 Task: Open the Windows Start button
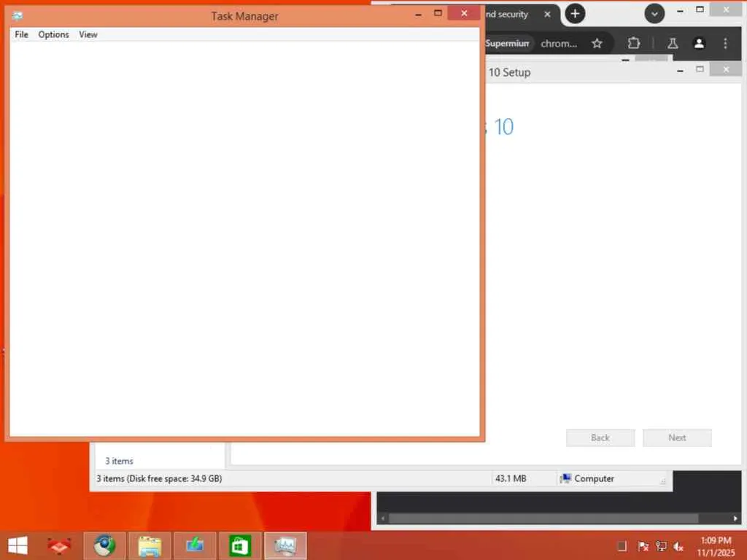[18, 545]
